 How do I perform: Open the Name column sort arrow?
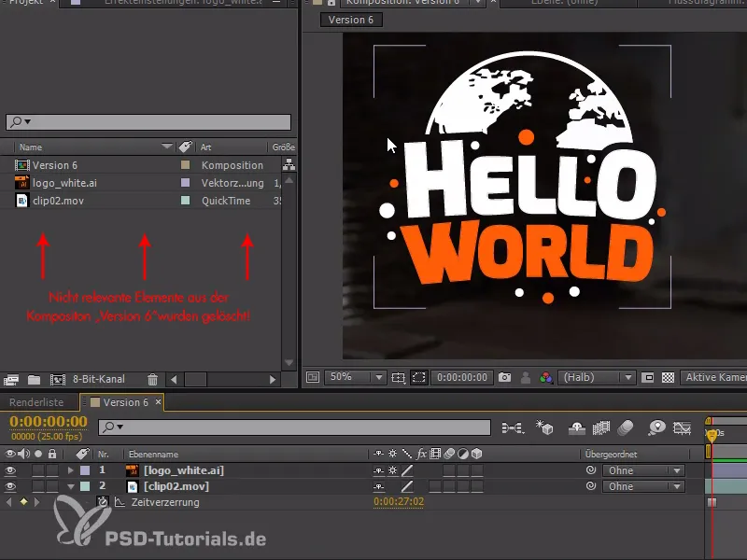tap(167, 147)
